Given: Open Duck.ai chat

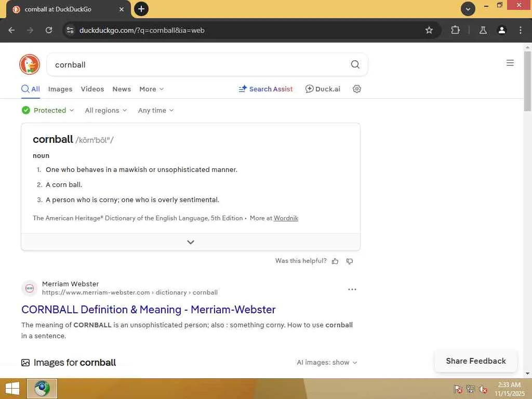Looking at the screenshot, I should click(323, 89).
